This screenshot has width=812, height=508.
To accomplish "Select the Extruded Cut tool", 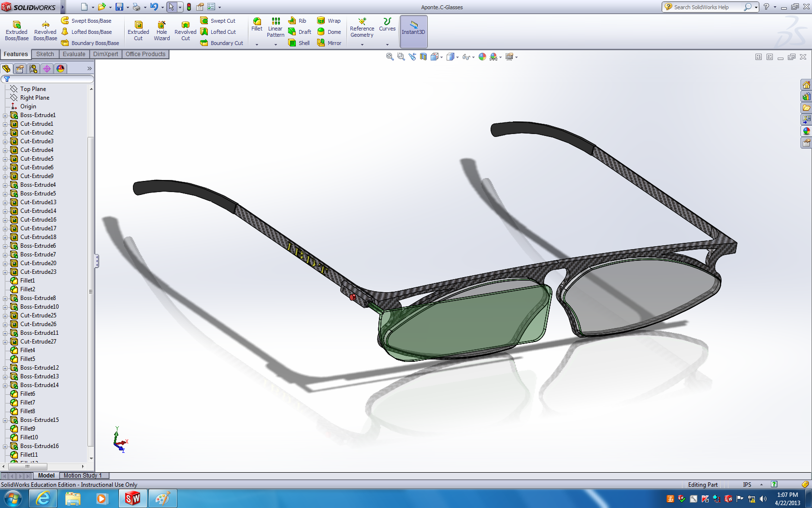I will point(138,31).
